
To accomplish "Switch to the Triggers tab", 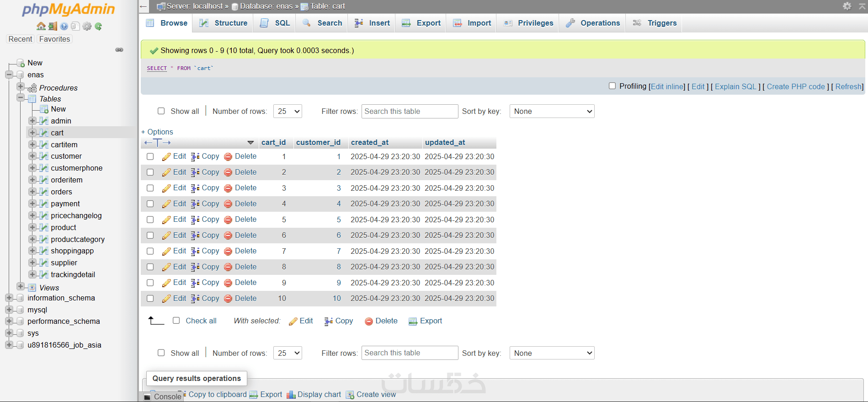I will pos(655,23).
